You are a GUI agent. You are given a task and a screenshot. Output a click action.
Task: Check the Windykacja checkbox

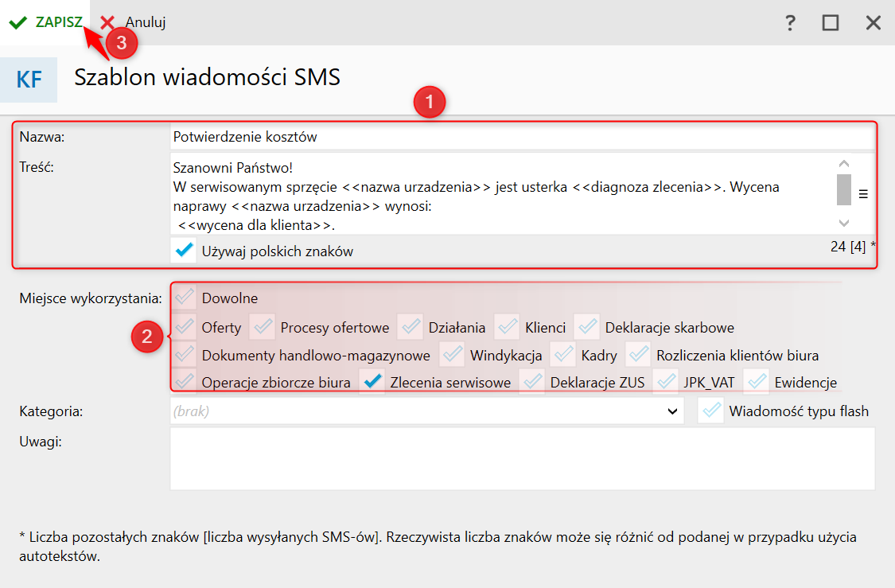click(452, 355)
